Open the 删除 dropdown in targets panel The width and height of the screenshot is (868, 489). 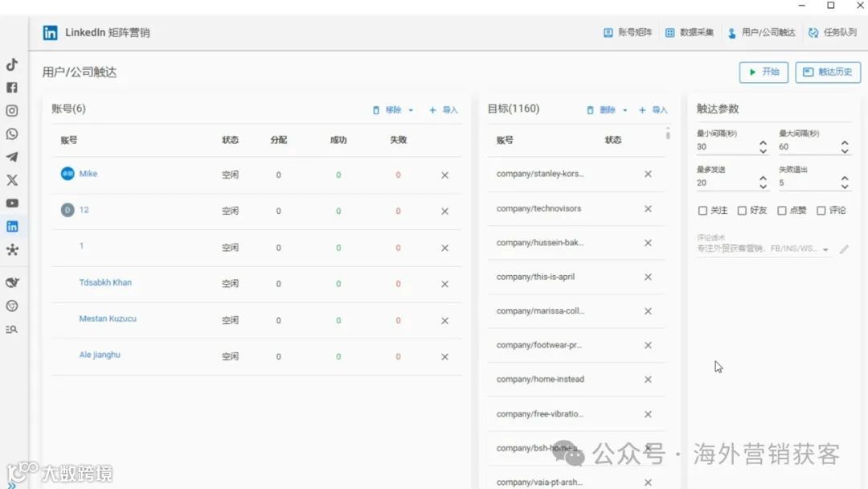pos(625,110)
